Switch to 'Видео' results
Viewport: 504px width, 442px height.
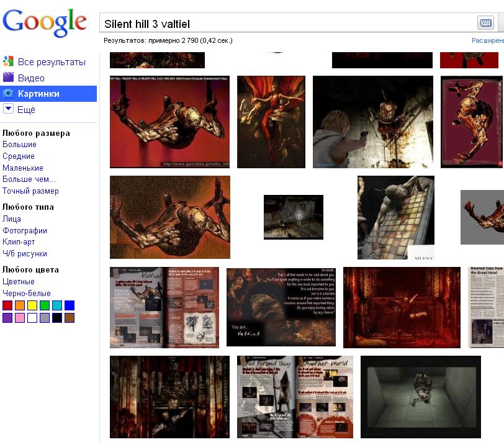pos(31,78)
